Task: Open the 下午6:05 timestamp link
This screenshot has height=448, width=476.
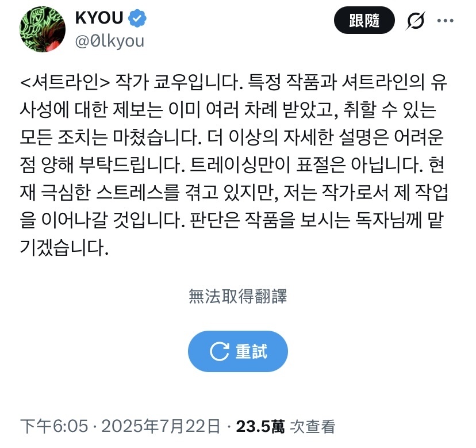Action: click(x=54, y=426)
